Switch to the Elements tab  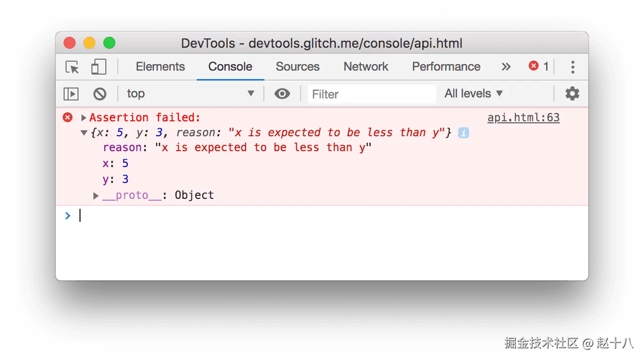pyautogui.click(x=160, y=67)
